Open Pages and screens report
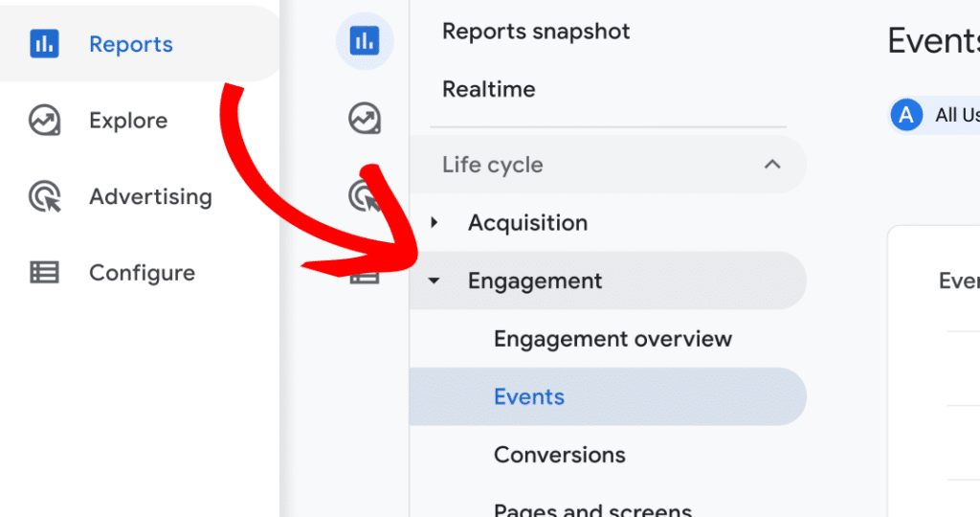This screenshot has width=980, height=517. (592, 508)
